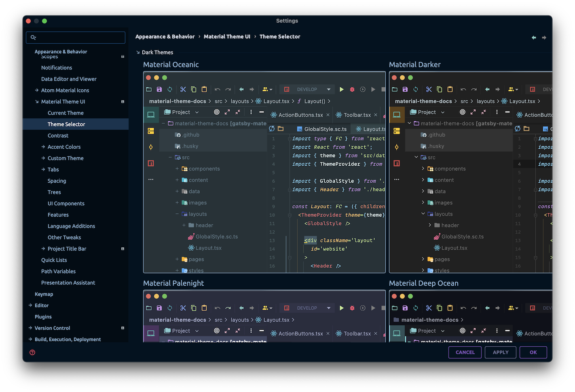Run the project with the green play icon
575x392 pixels.
[342, 89]
